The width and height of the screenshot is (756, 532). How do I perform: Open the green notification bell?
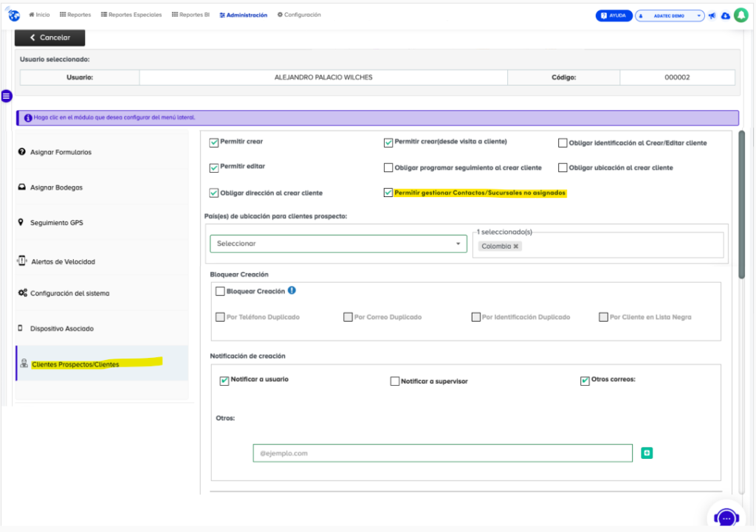click(x=741, y=15)
